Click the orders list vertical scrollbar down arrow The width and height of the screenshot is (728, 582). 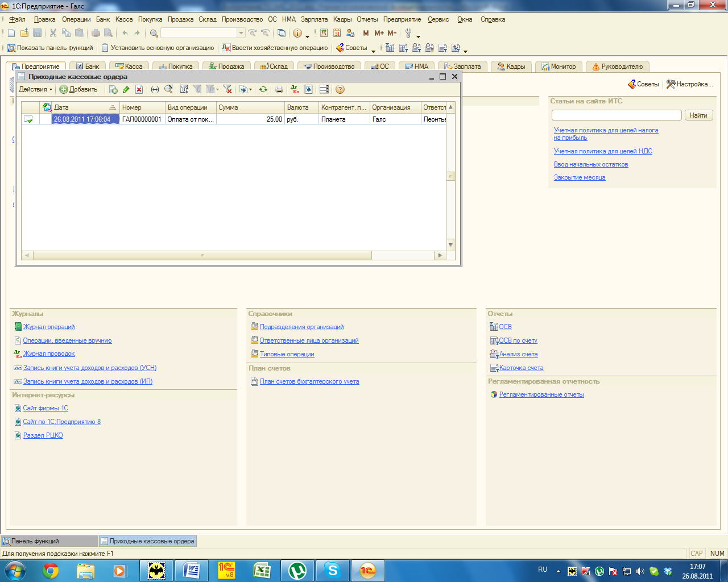451,246
